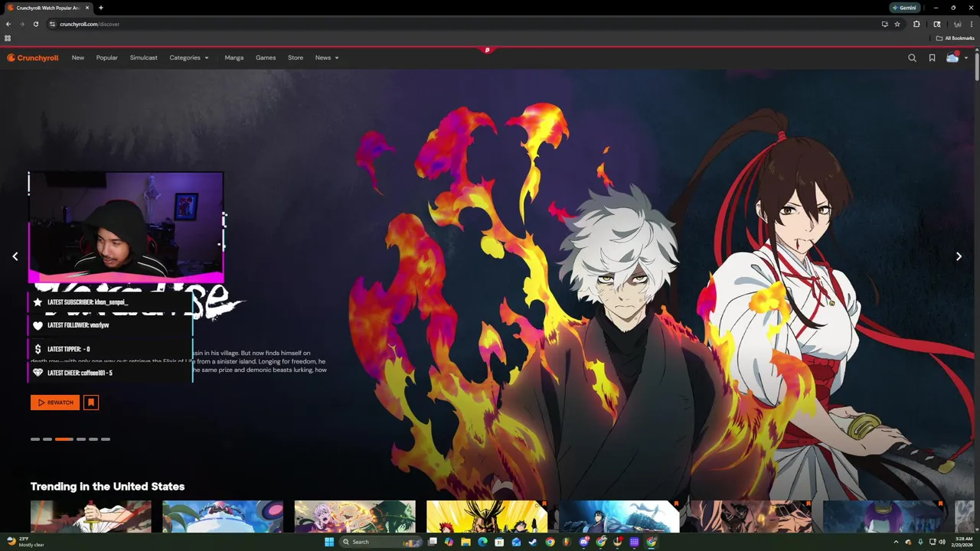Screen dimensions: 980x551
Task: Expand the News dropdown
Action: (x=327, y=57)
